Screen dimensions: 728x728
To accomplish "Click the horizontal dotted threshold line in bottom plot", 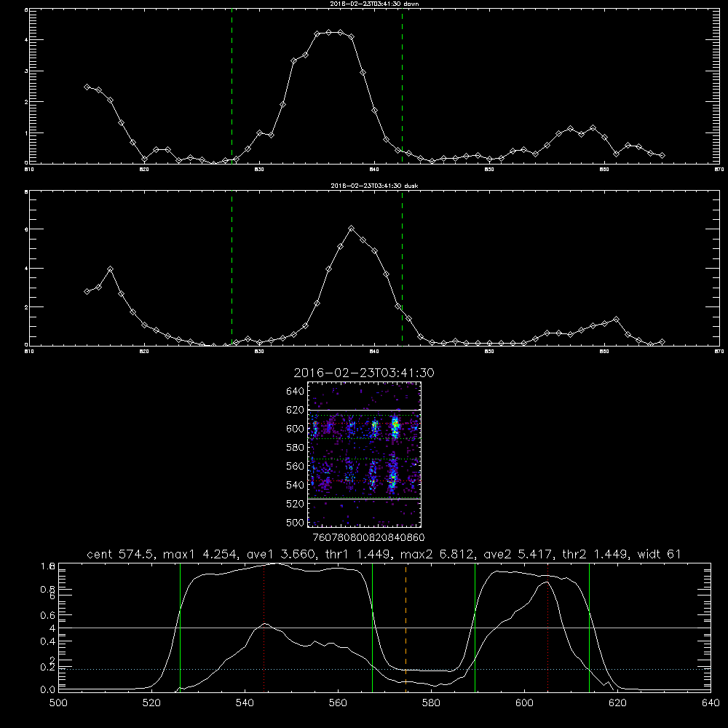I will (x=384, y=670).
